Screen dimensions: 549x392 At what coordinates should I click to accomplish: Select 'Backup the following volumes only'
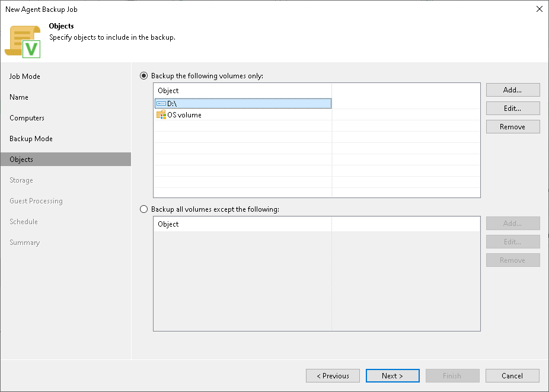143,75
